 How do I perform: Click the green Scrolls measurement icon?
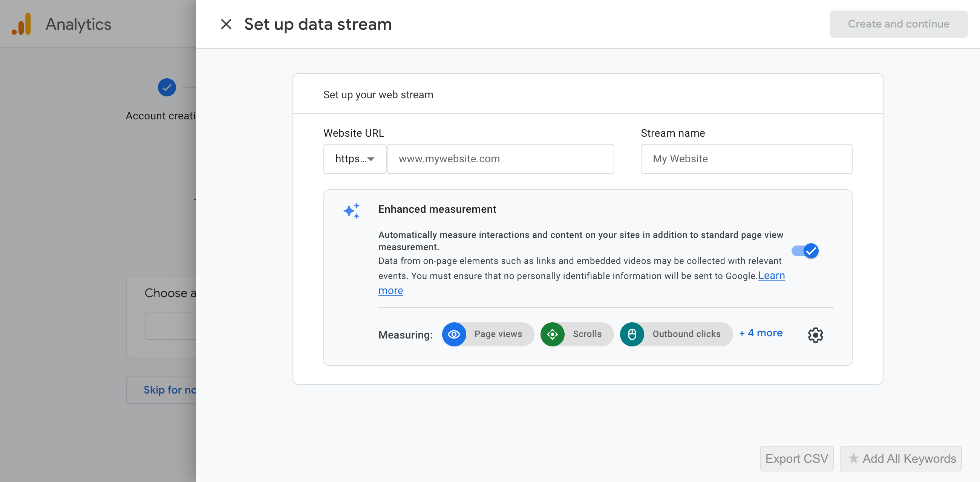coord(553,334)
